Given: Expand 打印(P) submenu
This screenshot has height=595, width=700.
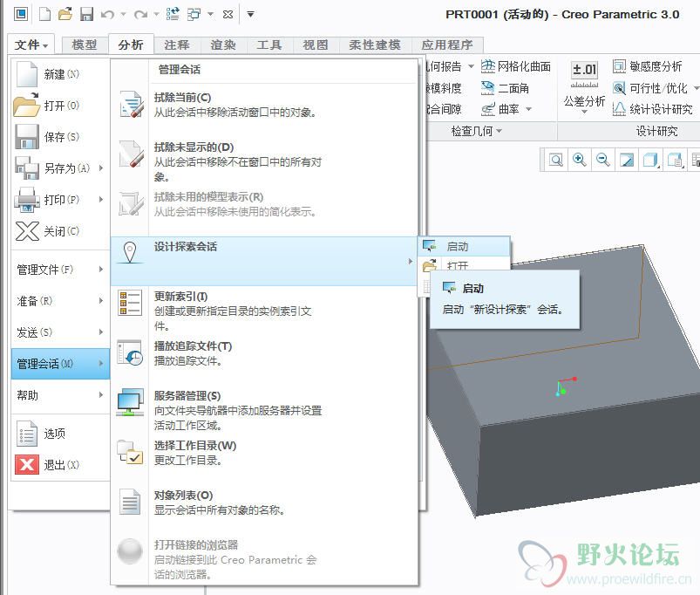Looking at the screenshot, I should pos(60,199).
